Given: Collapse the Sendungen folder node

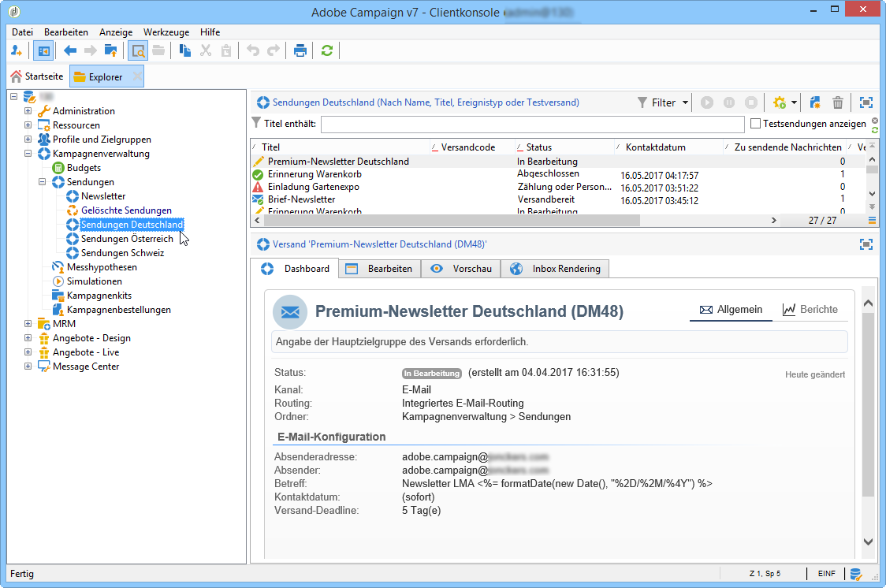Looking at the screenshot, I should coord(42,182).
